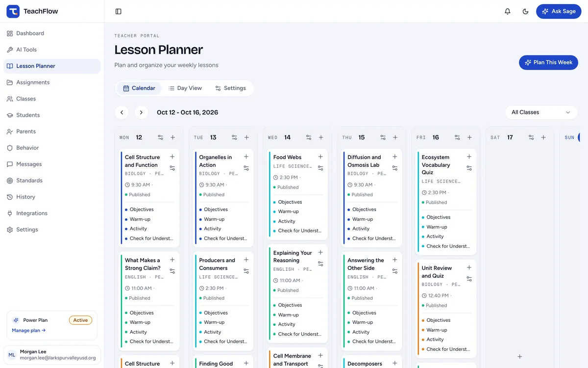Open options on Diffusion and Osmosis Lab card
Screen dimensions: 588x368
[x=394, y=168]
